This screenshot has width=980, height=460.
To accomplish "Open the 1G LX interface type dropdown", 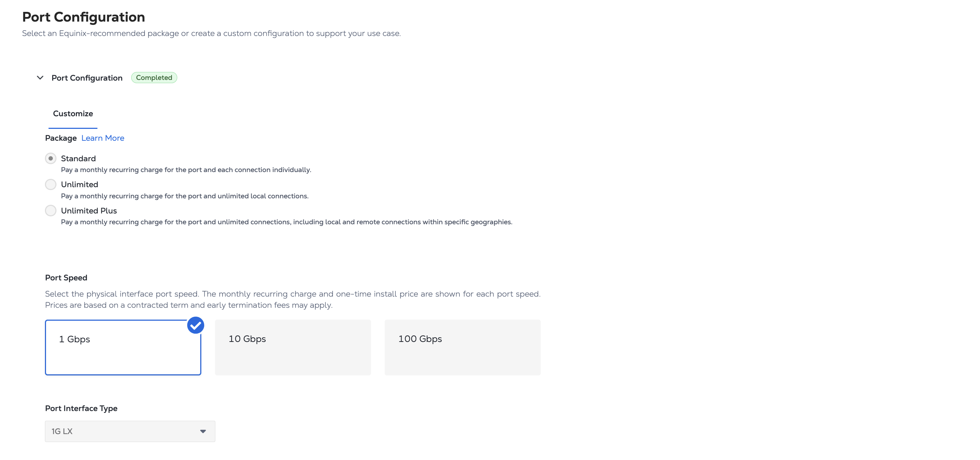I will [130, 431].
